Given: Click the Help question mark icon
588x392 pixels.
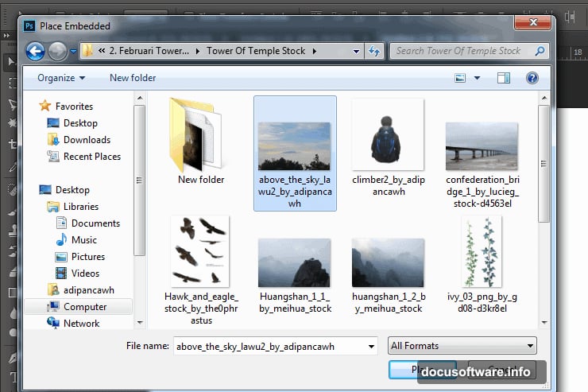Looking at the screenshot, I should [532, 78].
